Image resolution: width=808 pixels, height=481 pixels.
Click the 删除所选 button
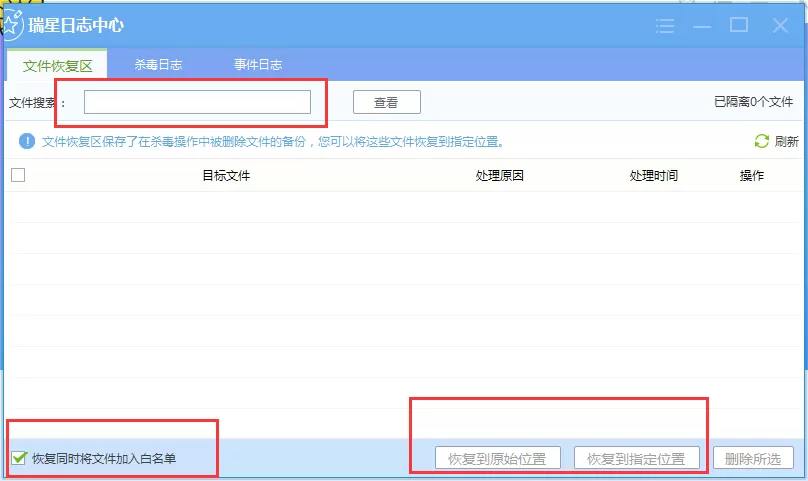pos(753,458)
